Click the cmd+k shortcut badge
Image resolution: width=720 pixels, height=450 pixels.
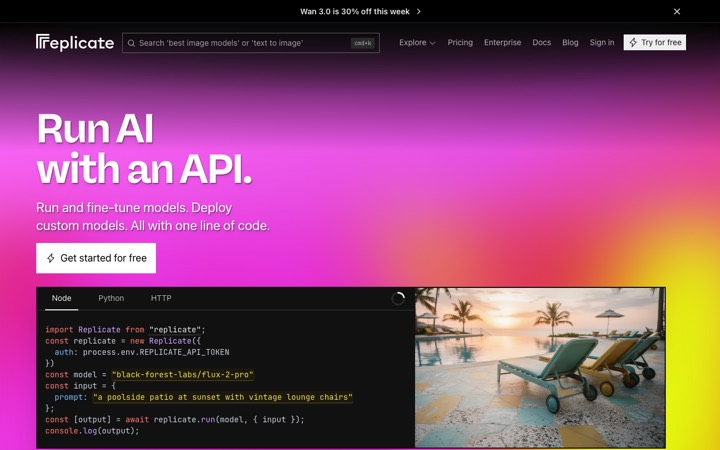pos(363,43)
